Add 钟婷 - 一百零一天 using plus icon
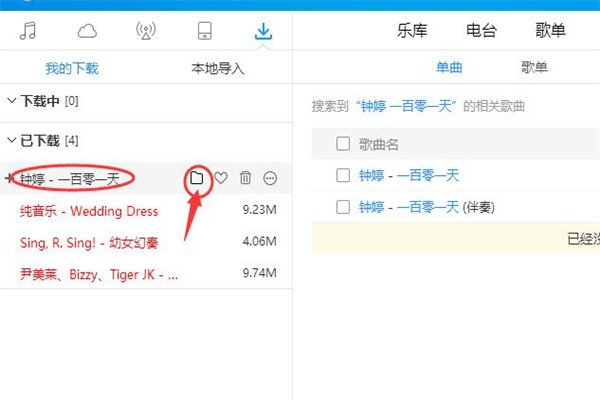The width and height of the screenshot is (600, 400). 9,178
